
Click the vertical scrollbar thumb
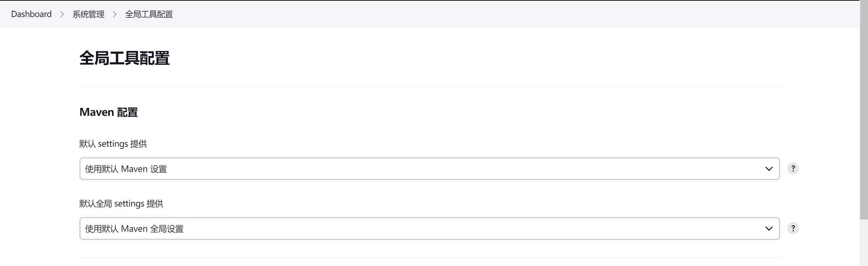point(864,110)
